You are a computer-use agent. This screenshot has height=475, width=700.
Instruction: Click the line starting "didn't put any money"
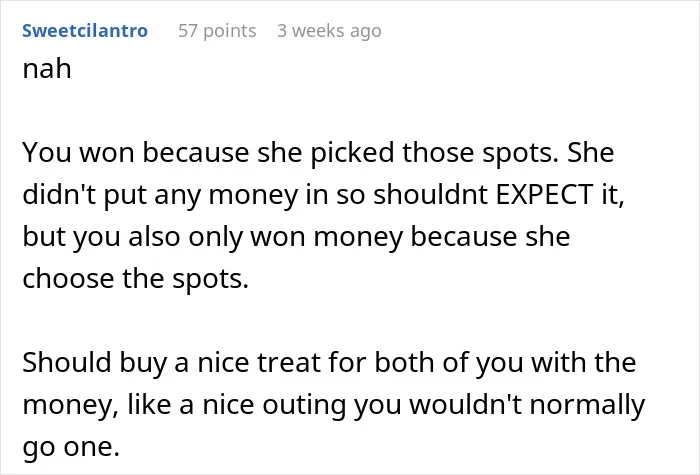coord(323,195)
